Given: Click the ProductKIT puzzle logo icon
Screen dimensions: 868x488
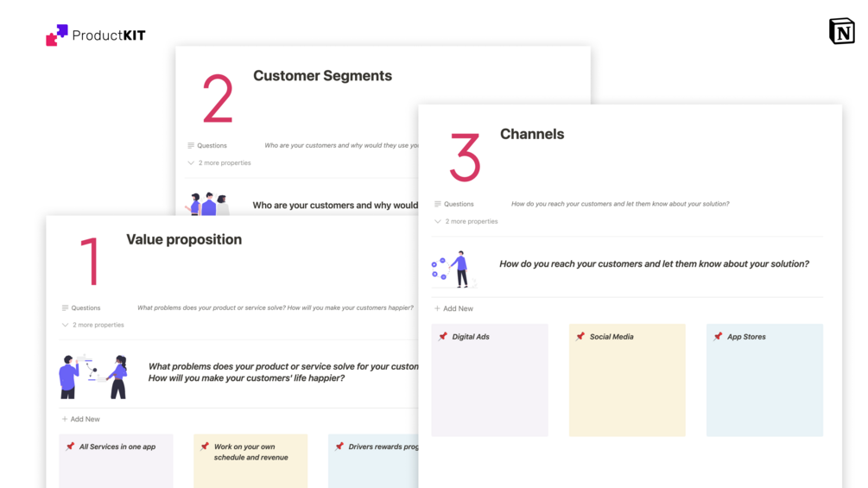Looking at the screenshot, I should click(57, 35).
